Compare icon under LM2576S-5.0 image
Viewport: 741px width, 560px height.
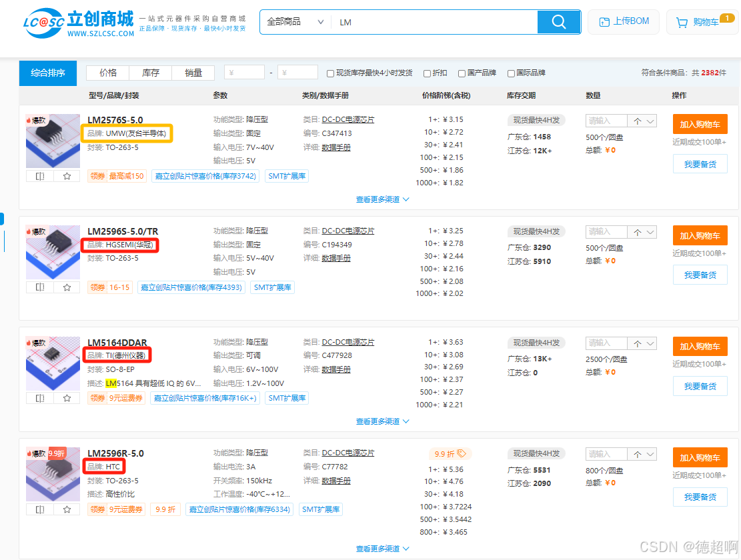tap(40, 176)
